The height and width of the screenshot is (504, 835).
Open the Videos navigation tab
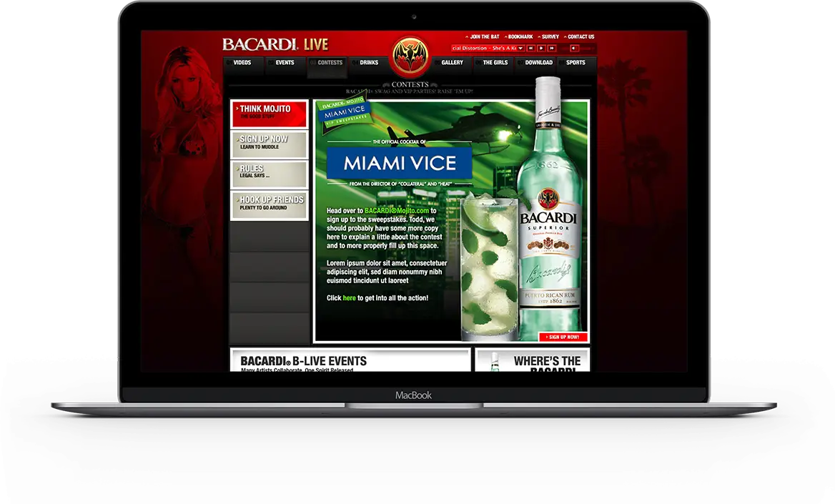pyautogui.click(x=242, y=63)
